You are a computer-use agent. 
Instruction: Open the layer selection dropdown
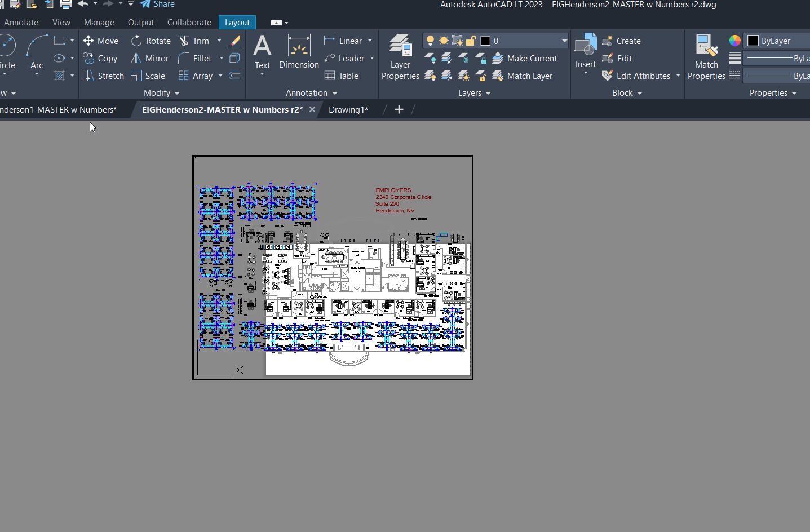pyautogui.click(x=564, y=41)
